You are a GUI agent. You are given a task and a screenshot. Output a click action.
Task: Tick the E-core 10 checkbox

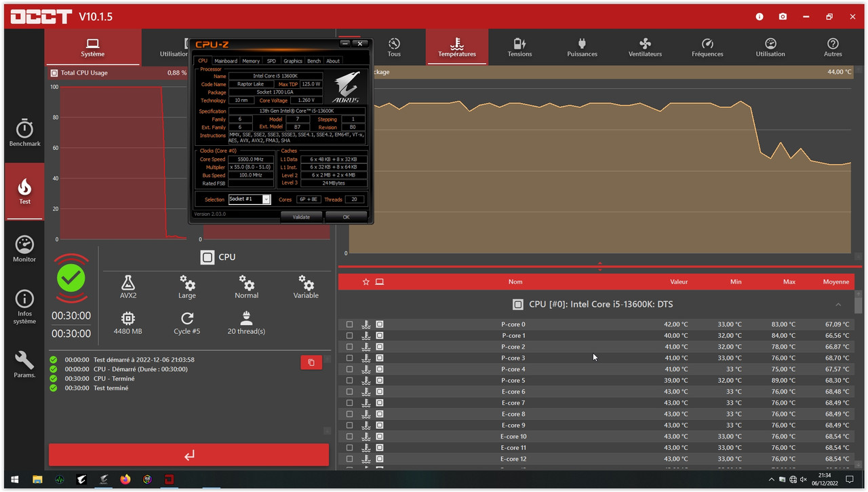(350, 436)
